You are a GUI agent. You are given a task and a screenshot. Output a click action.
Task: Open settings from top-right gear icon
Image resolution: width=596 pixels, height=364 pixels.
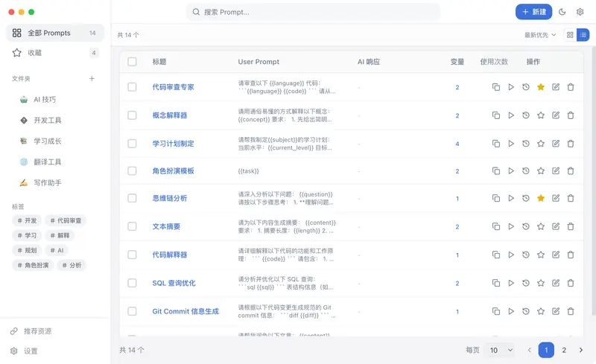580,12
